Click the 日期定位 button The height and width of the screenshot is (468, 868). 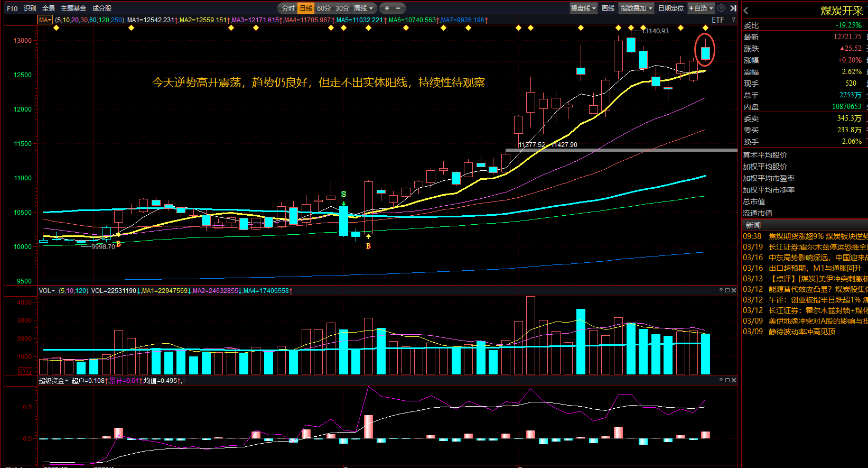coord(671,8)
